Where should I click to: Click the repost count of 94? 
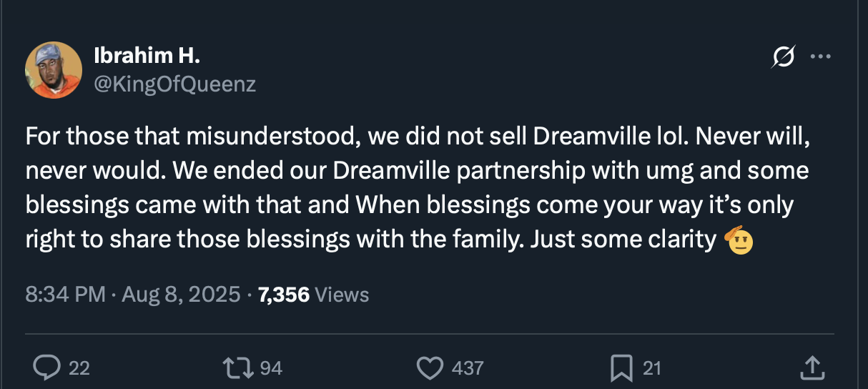[271, 368]
